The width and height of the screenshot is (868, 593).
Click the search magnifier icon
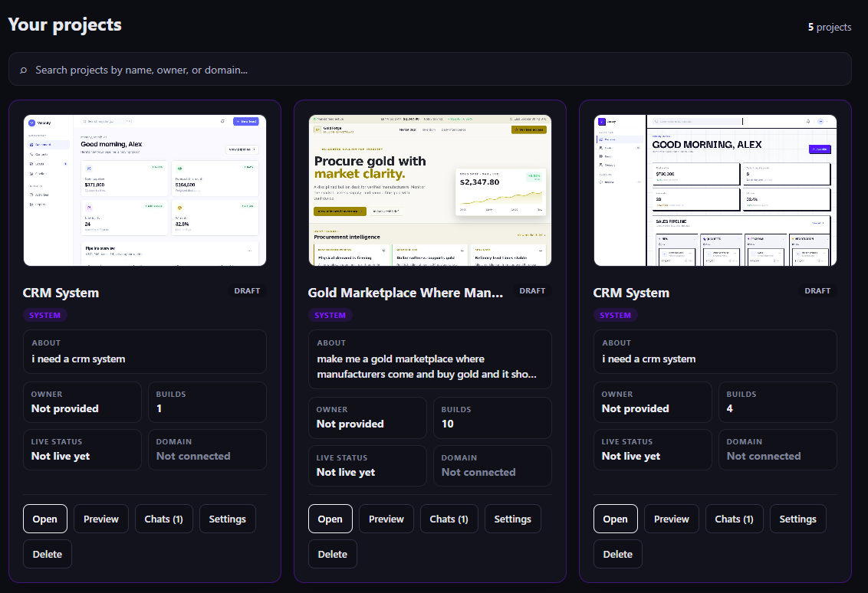(23, 70)
